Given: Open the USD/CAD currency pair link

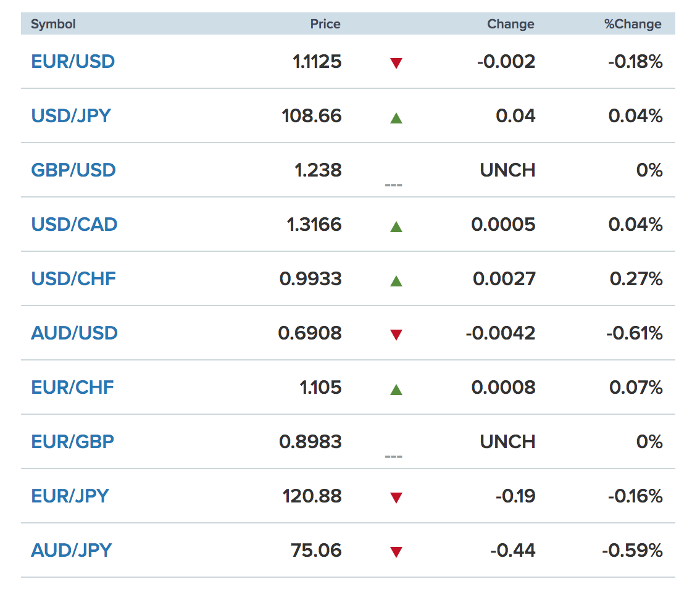Looking at the screenshot, I should (x=74, y=225).
